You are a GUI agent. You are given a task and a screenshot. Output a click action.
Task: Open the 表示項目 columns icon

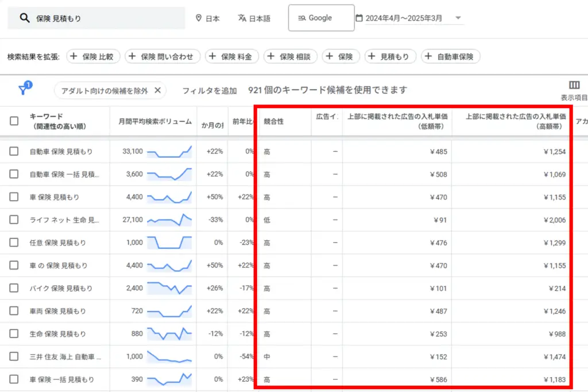click(x=574, y=85)
